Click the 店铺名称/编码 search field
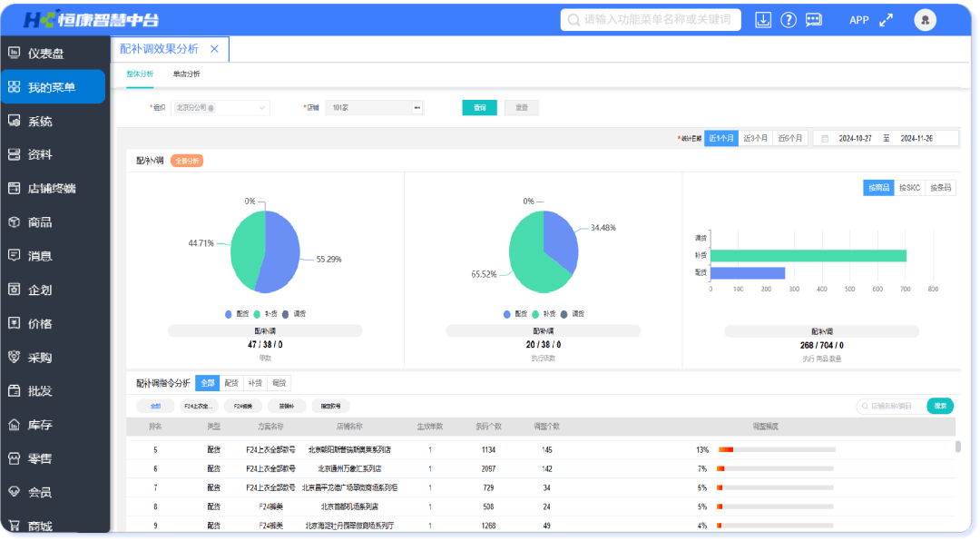 (892, 406)
